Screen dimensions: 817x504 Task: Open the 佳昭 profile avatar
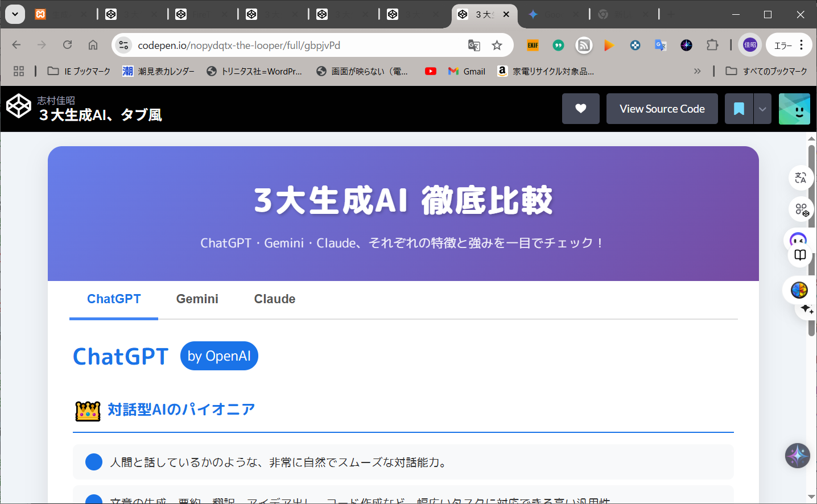pos(750,45)
